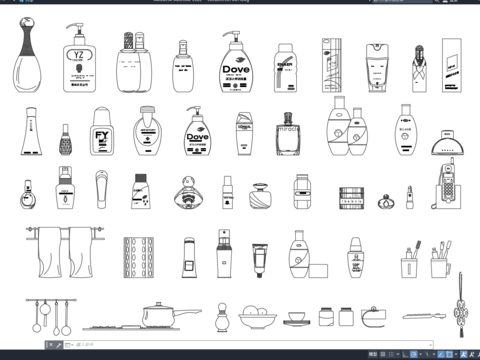This screenshot has height=360, width=480.
Task: Select the hanging kitchen utensil rack
Action: click(51, 317)
